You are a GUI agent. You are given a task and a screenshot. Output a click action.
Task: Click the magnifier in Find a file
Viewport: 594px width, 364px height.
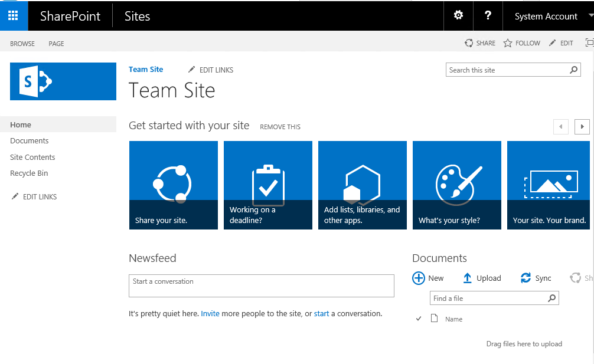pos(552,298)
